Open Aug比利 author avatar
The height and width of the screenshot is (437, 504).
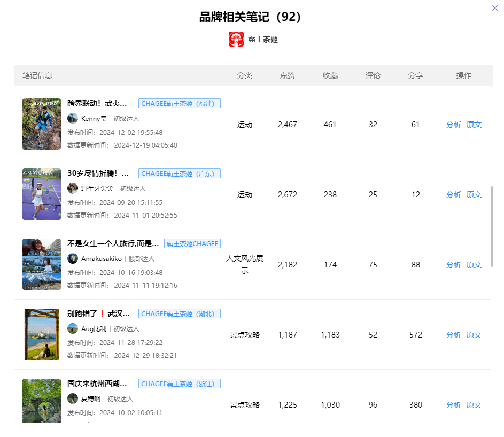(73, 328)
